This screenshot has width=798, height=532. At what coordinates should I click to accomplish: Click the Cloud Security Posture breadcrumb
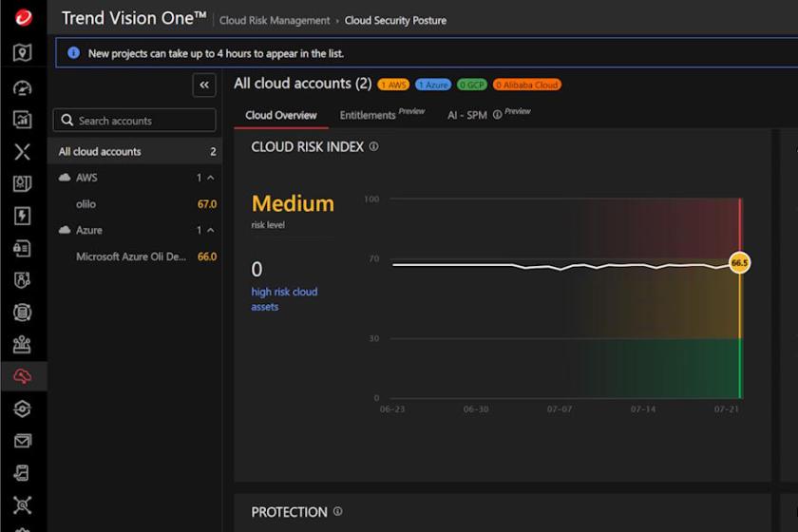click(x=395, y=20)
